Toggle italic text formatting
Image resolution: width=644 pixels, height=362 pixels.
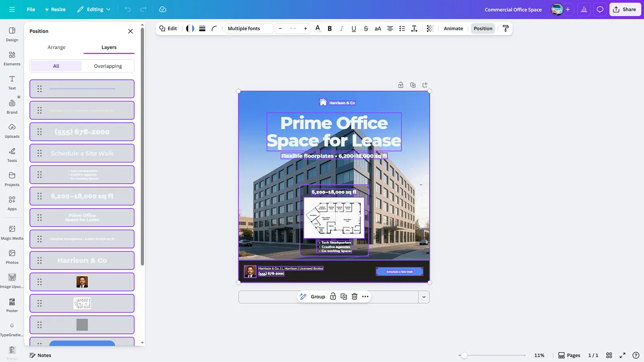click(341, 29)
